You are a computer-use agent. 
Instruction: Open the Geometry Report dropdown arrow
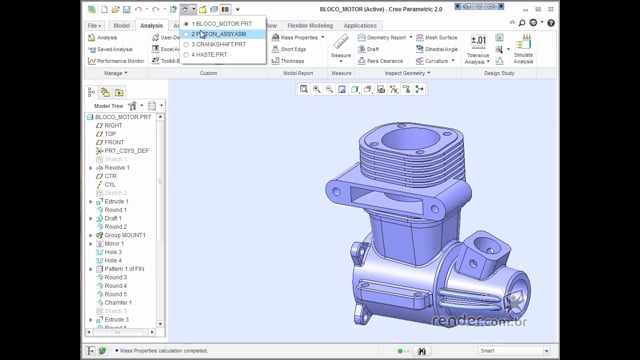[411, 38]
